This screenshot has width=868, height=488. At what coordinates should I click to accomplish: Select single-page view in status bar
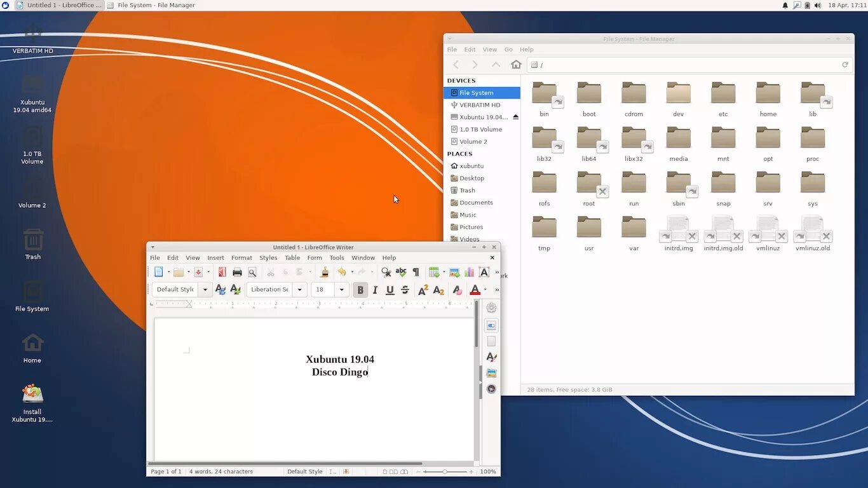pyautogui.click(x=385, y=471)
